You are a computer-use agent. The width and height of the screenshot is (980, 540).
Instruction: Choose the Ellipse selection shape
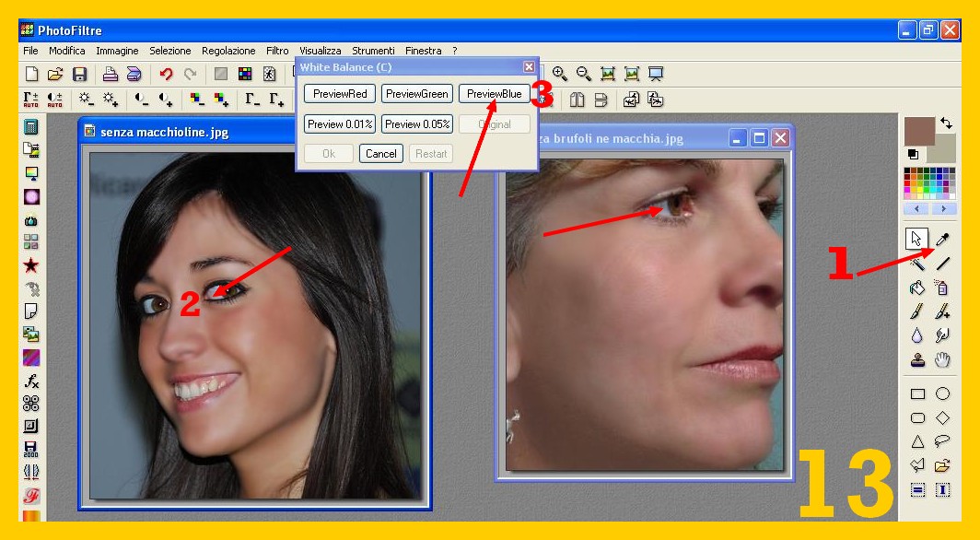click(942, 394)
